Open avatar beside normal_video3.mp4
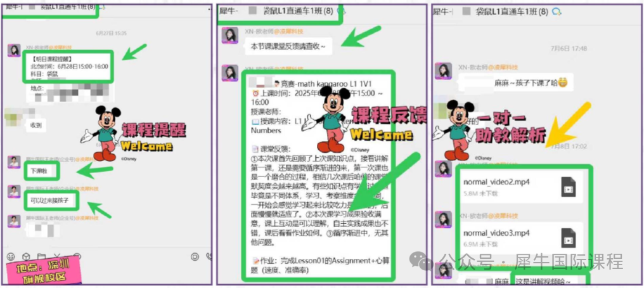The height and width of the screenshot is (288, 644). [x=443, y=219]
